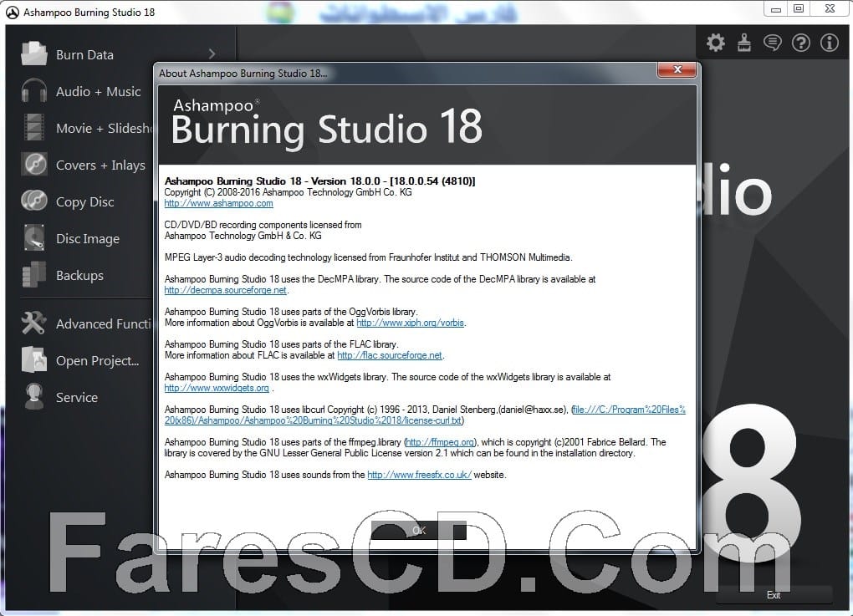Click the Disc Image drive icon
This screenshot has height=616, width=853.
pos(33,237)
